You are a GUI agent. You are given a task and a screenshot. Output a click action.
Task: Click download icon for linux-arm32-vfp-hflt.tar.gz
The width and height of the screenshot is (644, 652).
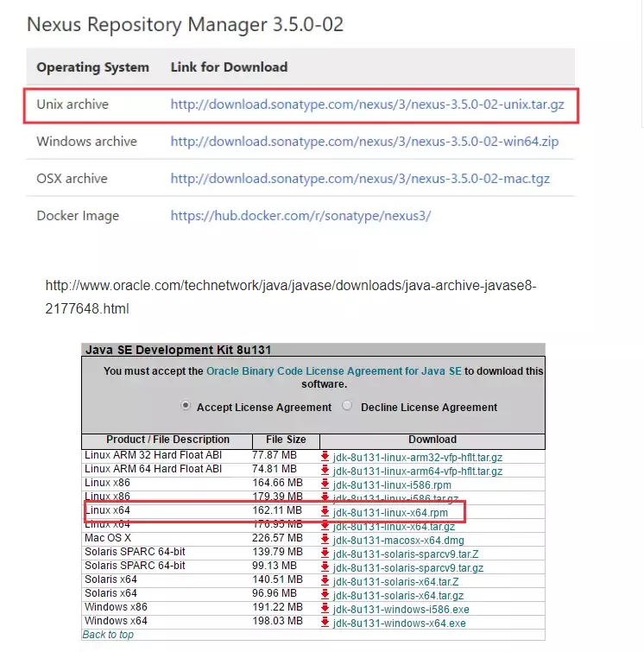tap(325, 457)
